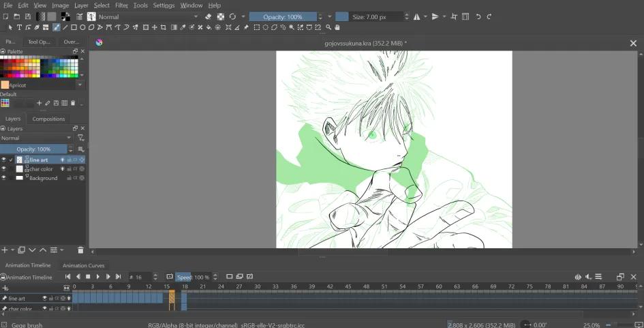Select the Freehand Brush tool
Viewport: 644px width, 328px height.
tap(57, 27)
